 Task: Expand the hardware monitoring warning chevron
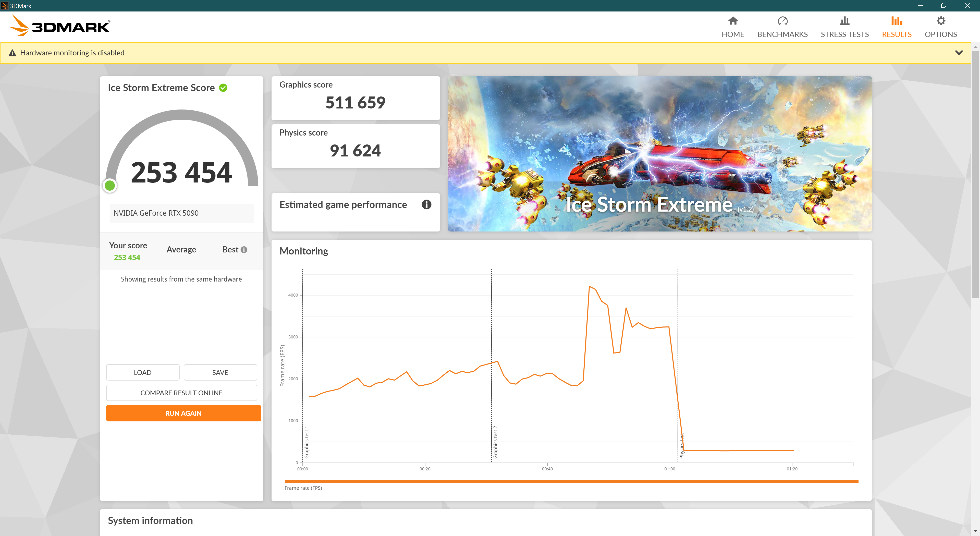(959, 53)
